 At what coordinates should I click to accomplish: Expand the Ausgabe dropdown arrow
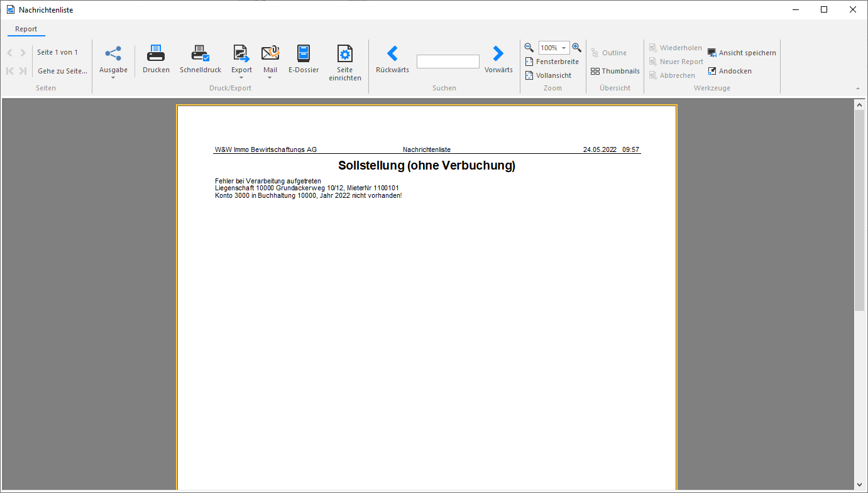coord(113,78)
